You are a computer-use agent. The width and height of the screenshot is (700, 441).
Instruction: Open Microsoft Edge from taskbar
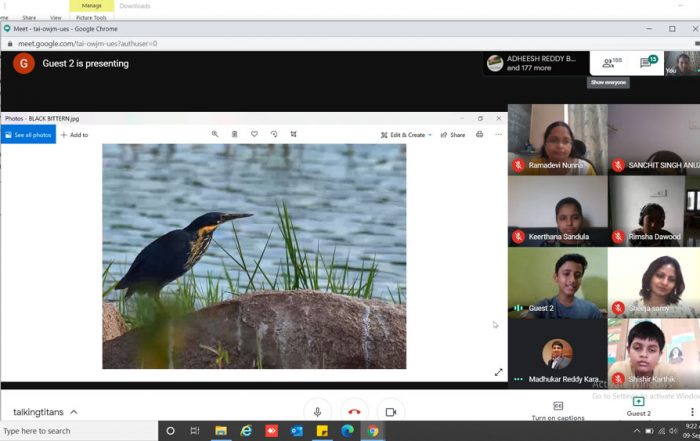pyautogui.click(x=347, y=431)
